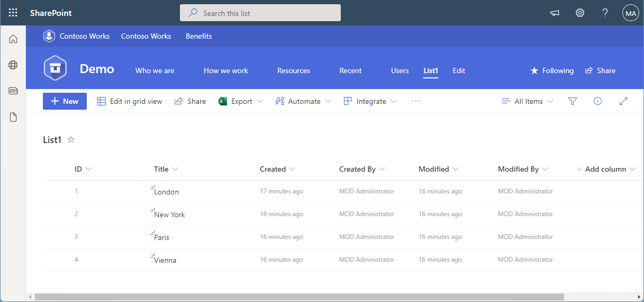Viewport: 644px width, 302px height.
Task: Click the horizontal scrollbar at bottom
Action: [x=299, y=297]
